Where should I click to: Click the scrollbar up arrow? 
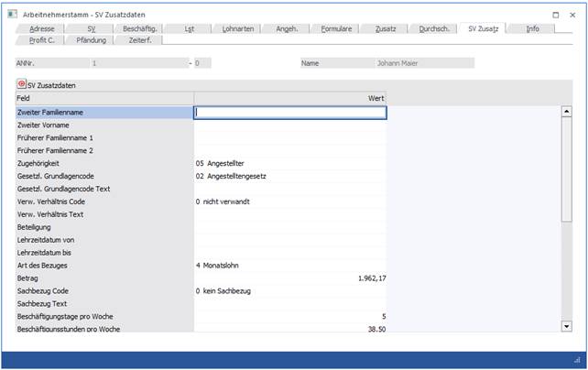click(x=567, y=112)
